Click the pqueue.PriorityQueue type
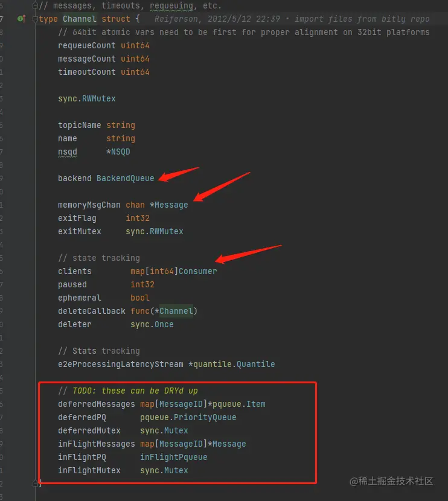The width and height of the screenshot is (448, 501). [188, 417]
